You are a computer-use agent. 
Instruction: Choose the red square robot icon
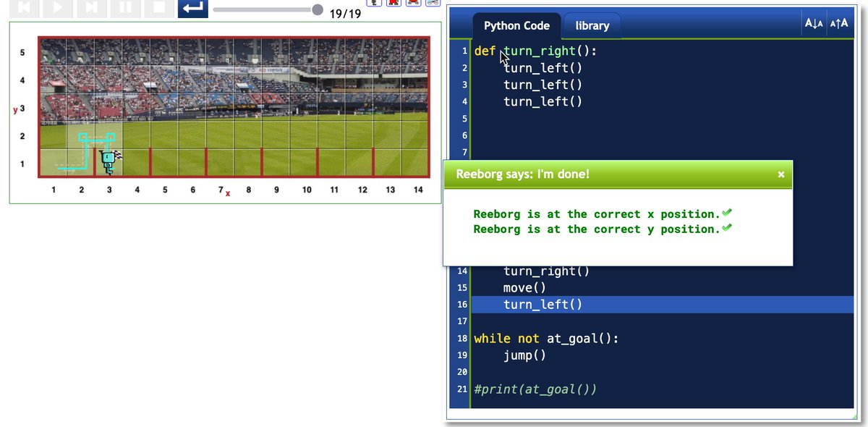[x=393, y=3]
